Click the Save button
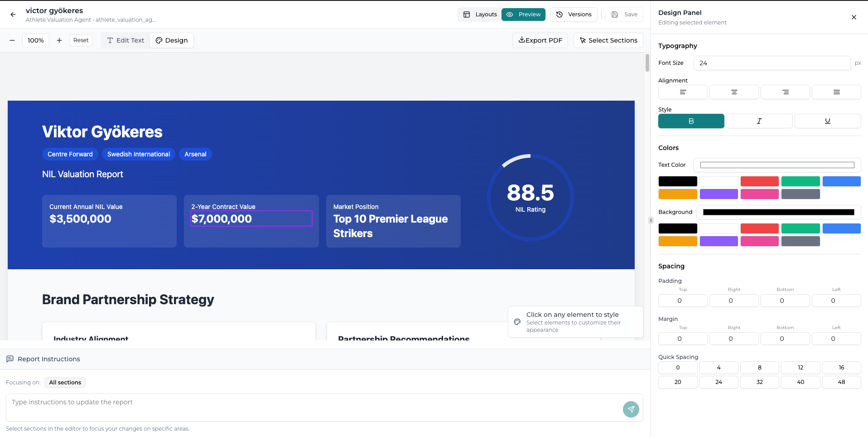This screenshot has height=437, width=868. [x=624, y=15]
